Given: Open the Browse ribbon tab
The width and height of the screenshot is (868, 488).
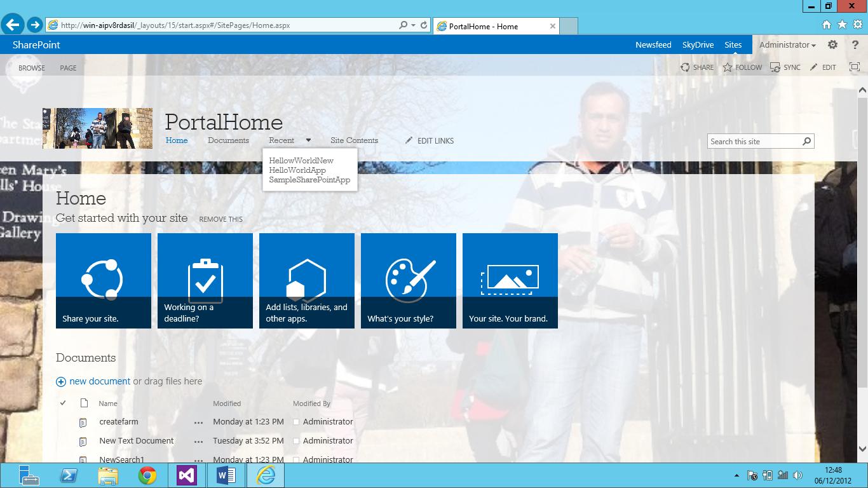Looking at the screenshot, I should click(x=32, y=68).
